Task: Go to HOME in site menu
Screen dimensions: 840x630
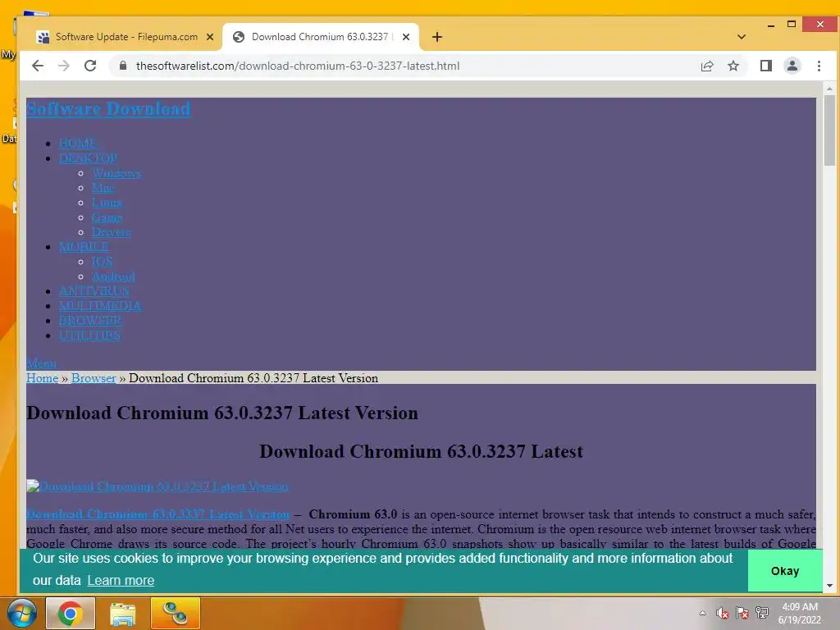Action: pyautogui.click(x=78, y=143)
